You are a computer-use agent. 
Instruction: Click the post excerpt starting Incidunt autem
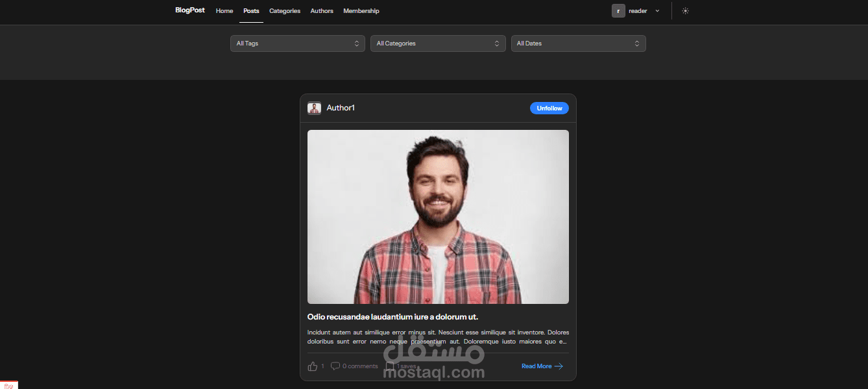(438, 336)
